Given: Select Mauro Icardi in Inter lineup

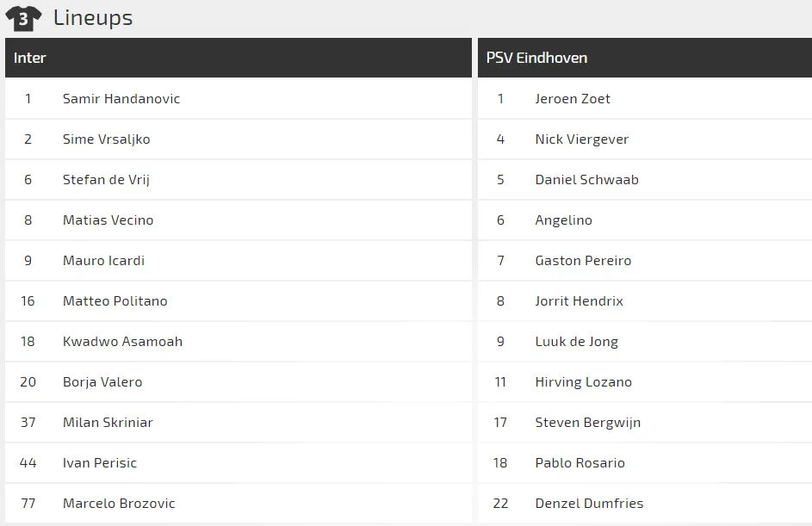Looking at the screenshot, I should (103, 261).
